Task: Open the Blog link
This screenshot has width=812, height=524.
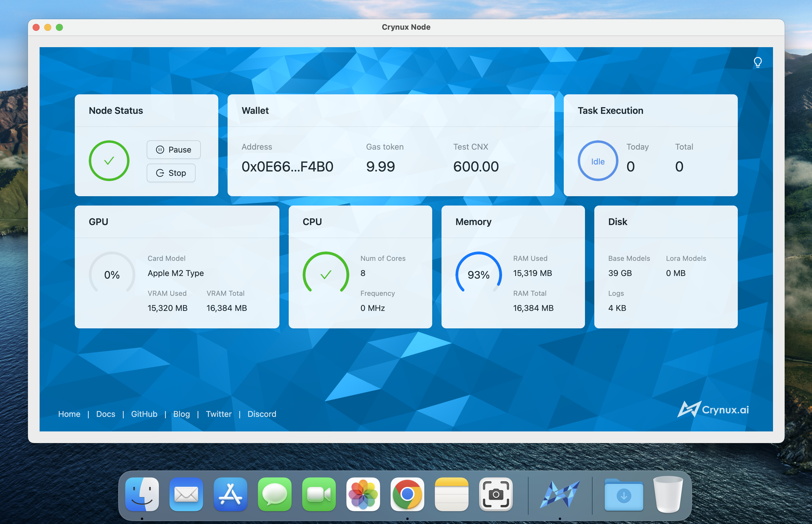Action: pyautogui.click(x=181, y=414)
